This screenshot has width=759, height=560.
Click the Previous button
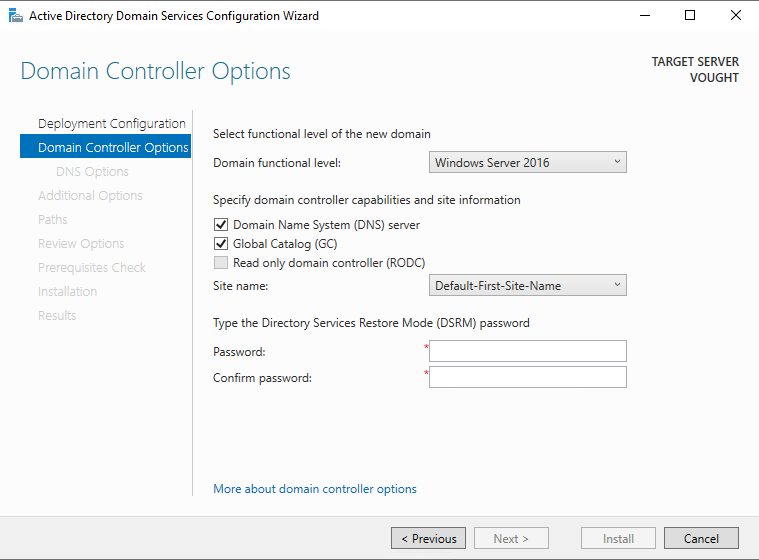point(428,538)
